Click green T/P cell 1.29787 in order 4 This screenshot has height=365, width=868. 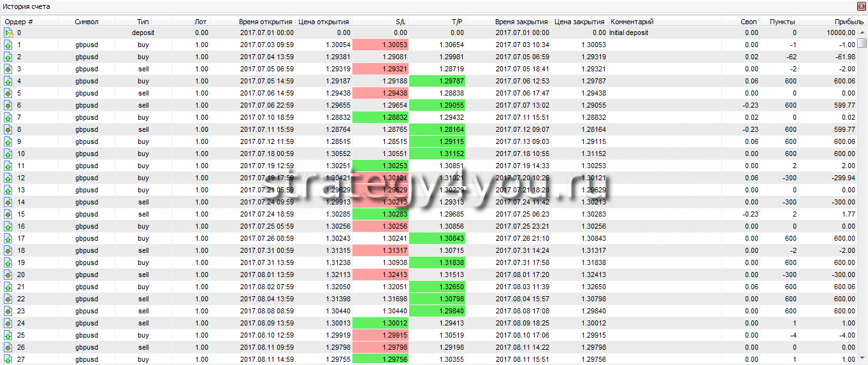[437, 81]
